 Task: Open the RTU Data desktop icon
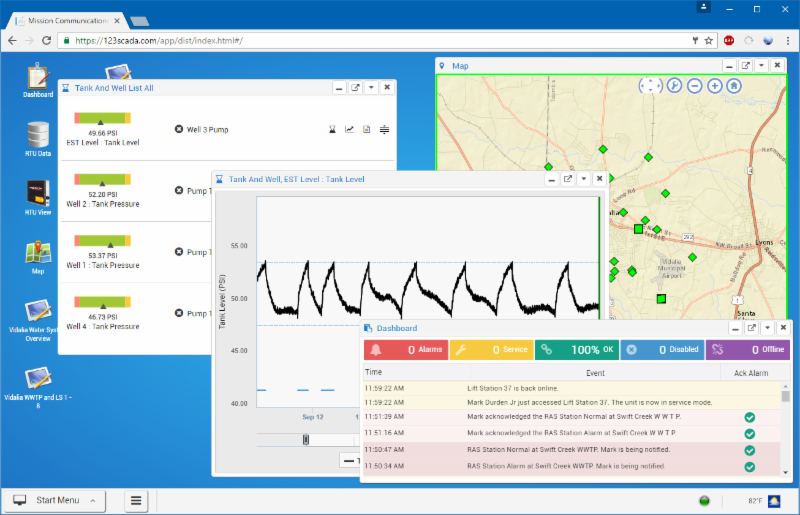pyautogui.click(x=38, y=135)
